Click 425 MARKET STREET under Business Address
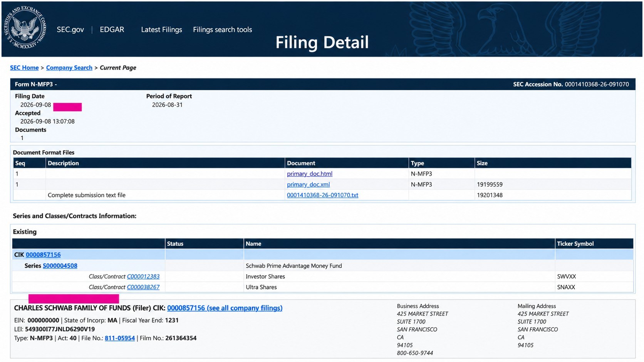Image resolution: width=644 pixels, height=362 pixels. [x=423, y=314]
